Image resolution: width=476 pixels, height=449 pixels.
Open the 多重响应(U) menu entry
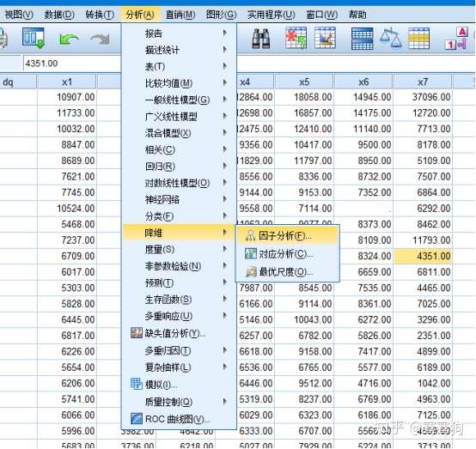coord(179,317)
